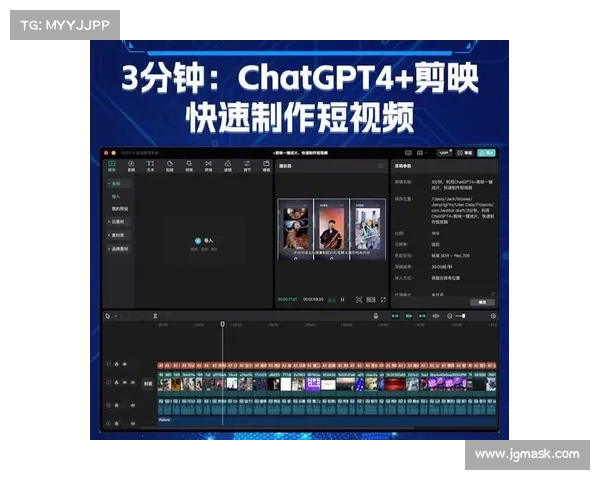Viewport: 600px width, 480px height.
Task: Click the focus-frame scope icon in the player controls
Action: click(x=359, y=300)
